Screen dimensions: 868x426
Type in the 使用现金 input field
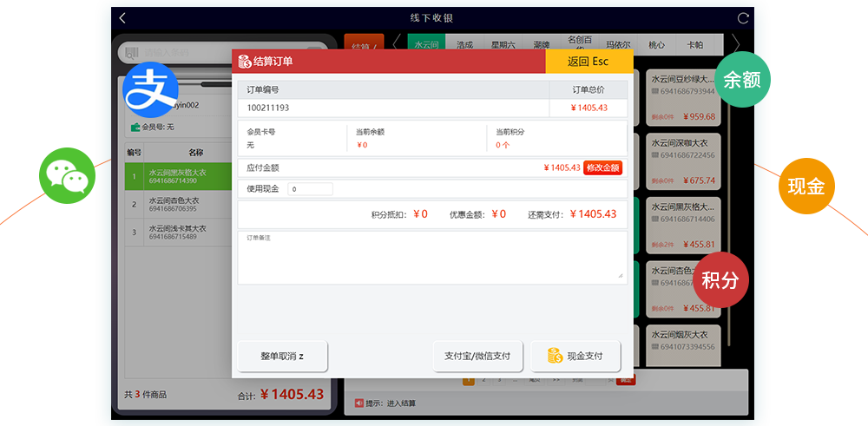(x=310, y=189)
